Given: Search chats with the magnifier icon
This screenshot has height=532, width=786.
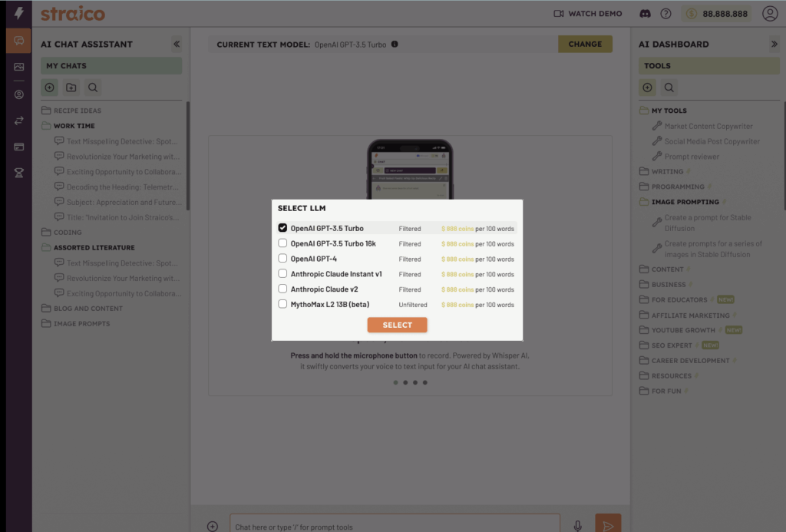Looking at the screenshot, I should (x=93, y=88).
